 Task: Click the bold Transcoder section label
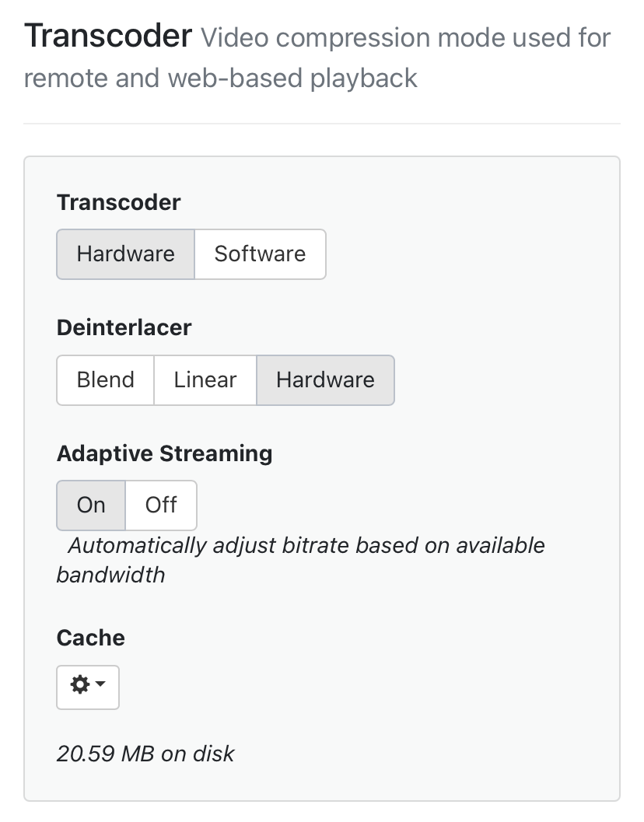[118, 203]
